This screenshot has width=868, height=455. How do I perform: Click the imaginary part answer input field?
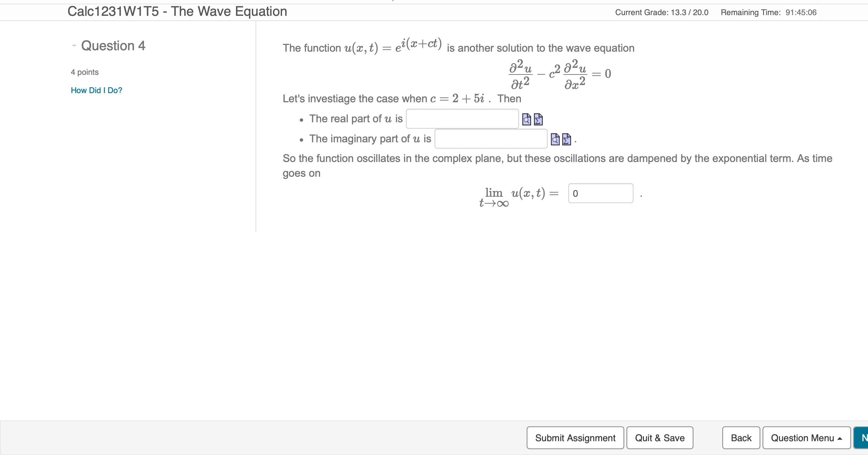click(490, 139)
